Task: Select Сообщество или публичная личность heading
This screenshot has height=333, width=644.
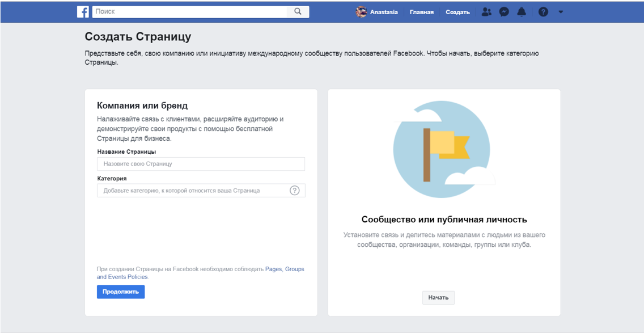Action: [x=444, y=220]
